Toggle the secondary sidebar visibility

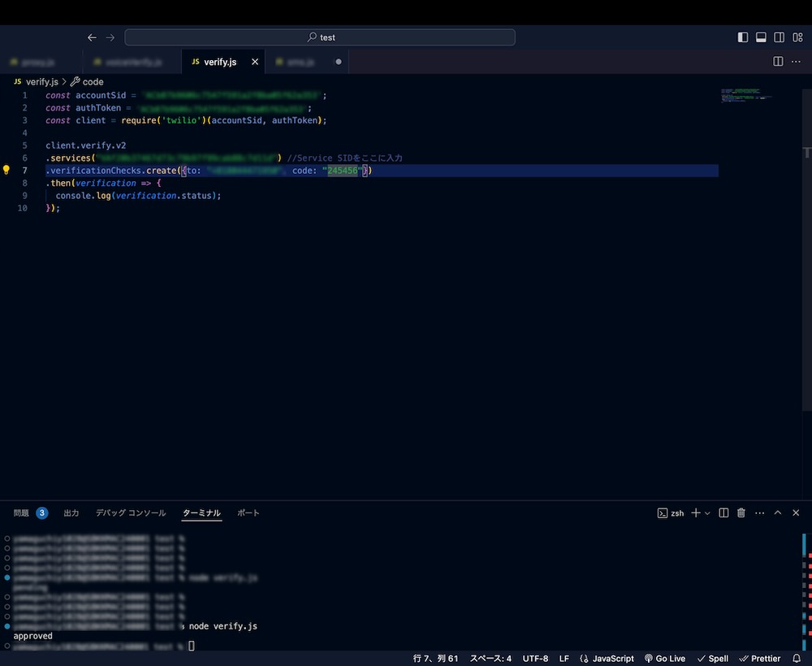tap(780, 37)
